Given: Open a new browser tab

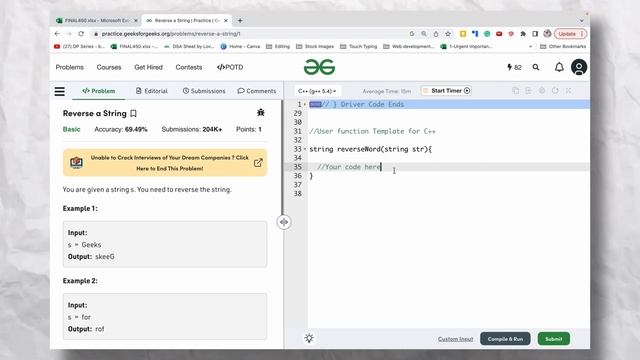Looking at the screenshot, I should point(240,20).
